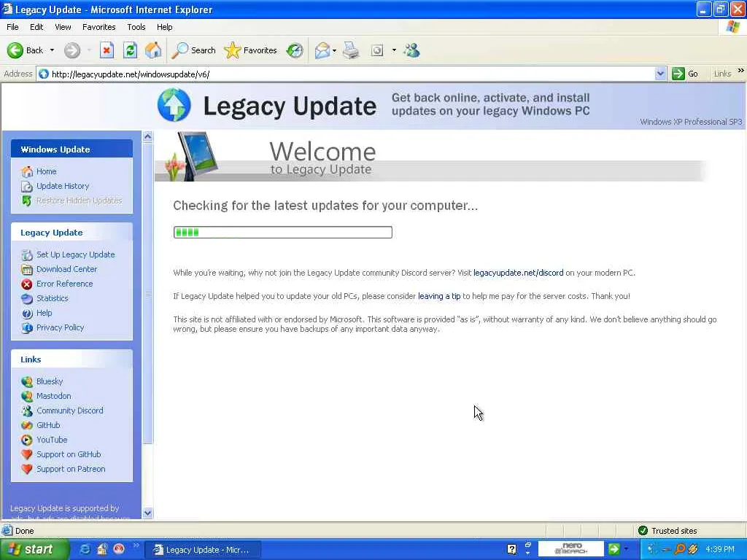Open the Mail button dropdown arrow

coord(334,50)
